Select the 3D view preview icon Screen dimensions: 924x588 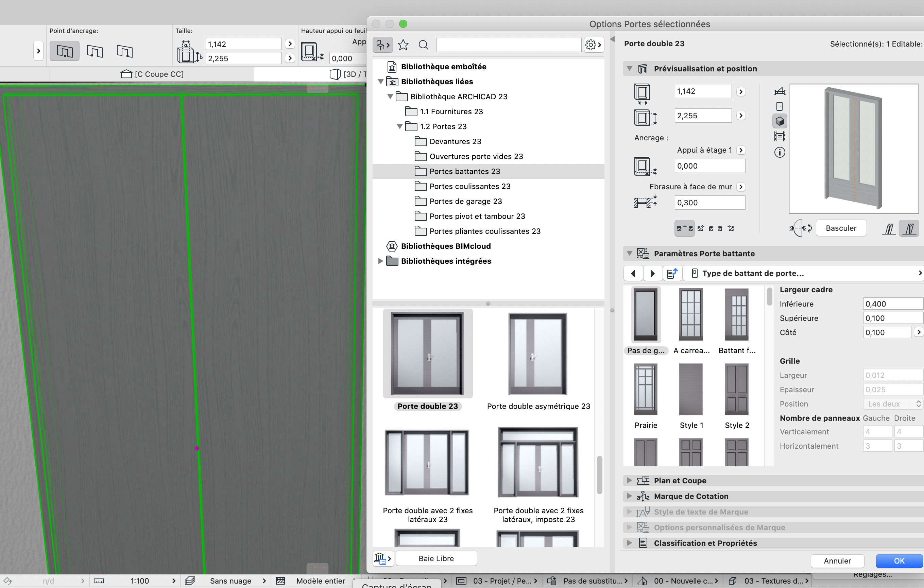click(x=779, y=121)
